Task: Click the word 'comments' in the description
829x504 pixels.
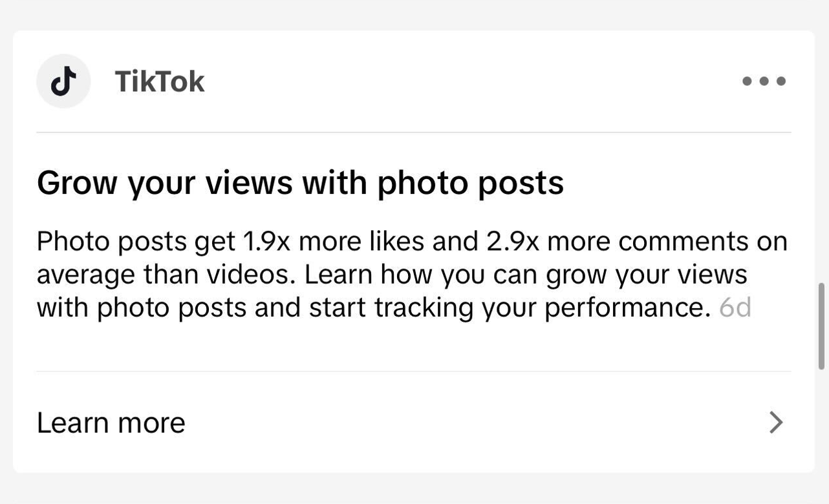Action: coord(684,242)
